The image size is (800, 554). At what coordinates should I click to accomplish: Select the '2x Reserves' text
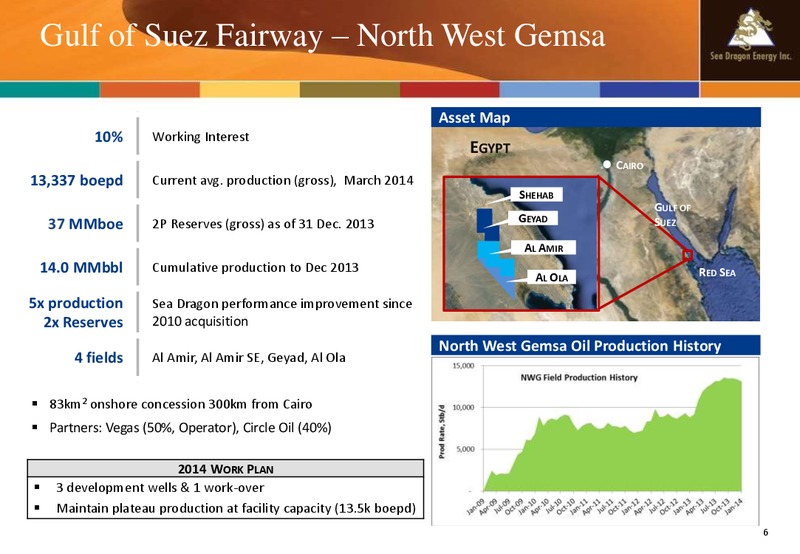(x=83, y=322)
